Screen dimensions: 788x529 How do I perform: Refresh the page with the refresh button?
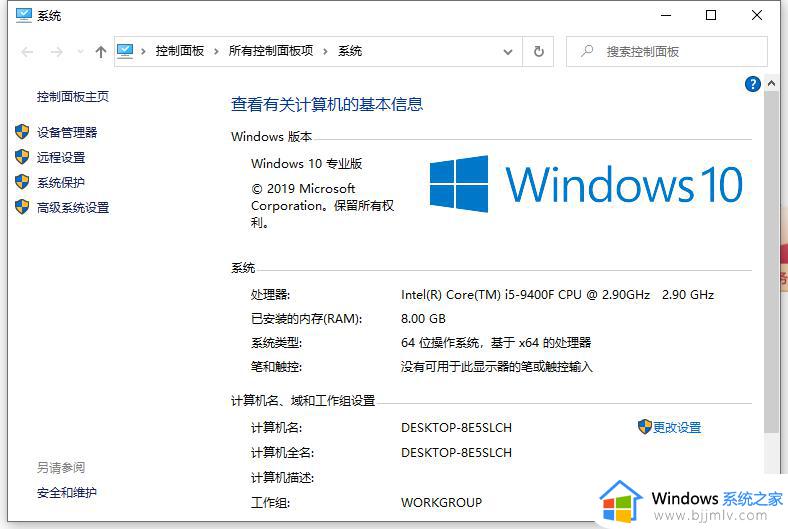click(x=538, y=51)
